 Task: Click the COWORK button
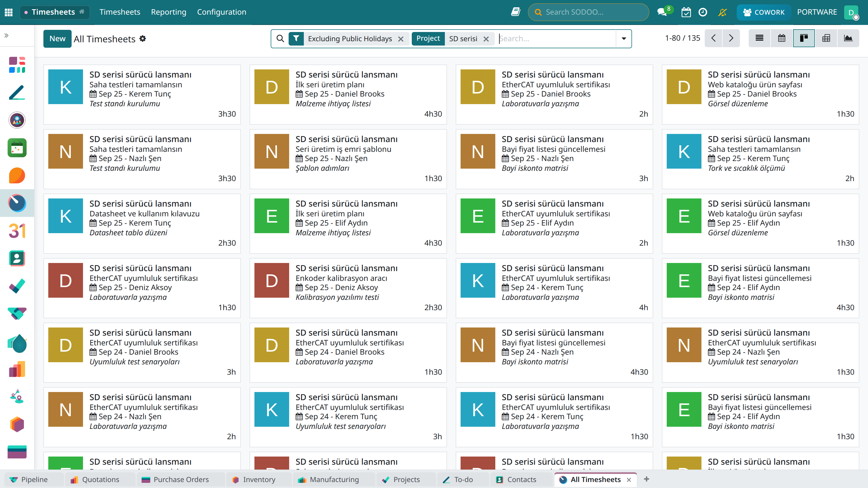point(764,12)
